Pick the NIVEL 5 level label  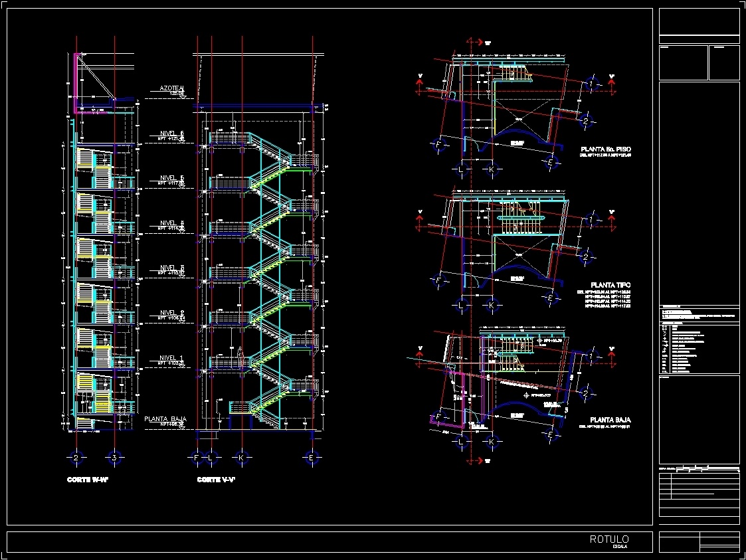(x=172, y=179)
